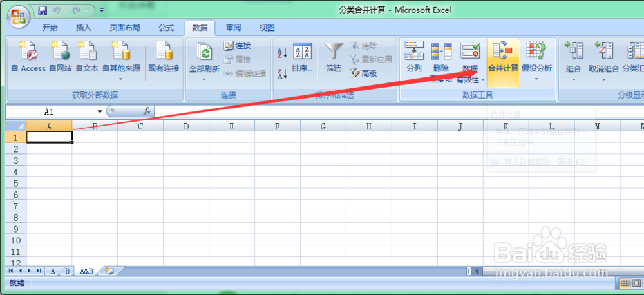Screen dimensions: 644x295
Task: Import data 自 Access
Action: pos(28,57)
